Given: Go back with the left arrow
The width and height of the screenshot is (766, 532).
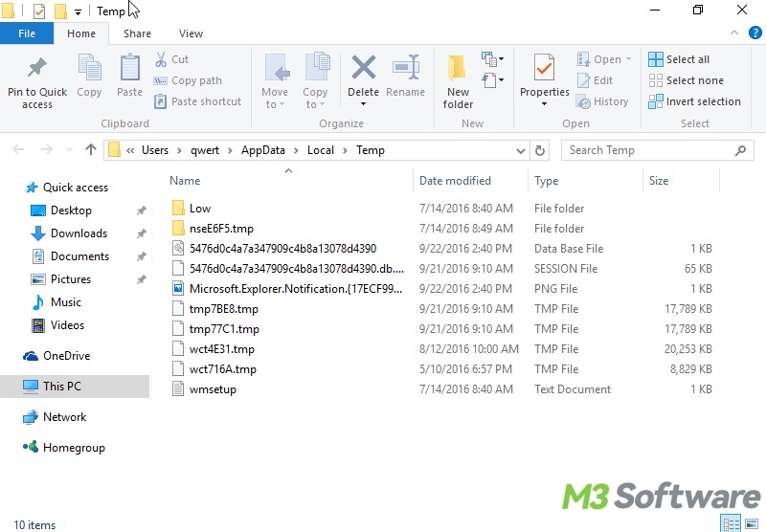Looking at the screenshot, I should pyautogui.click(x=18, y=149).
